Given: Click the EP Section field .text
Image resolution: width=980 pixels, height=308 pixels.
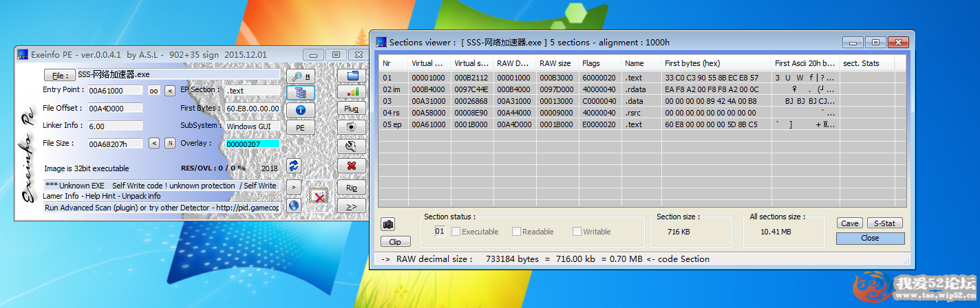Looking at the screenshot, I should [253, 90].
